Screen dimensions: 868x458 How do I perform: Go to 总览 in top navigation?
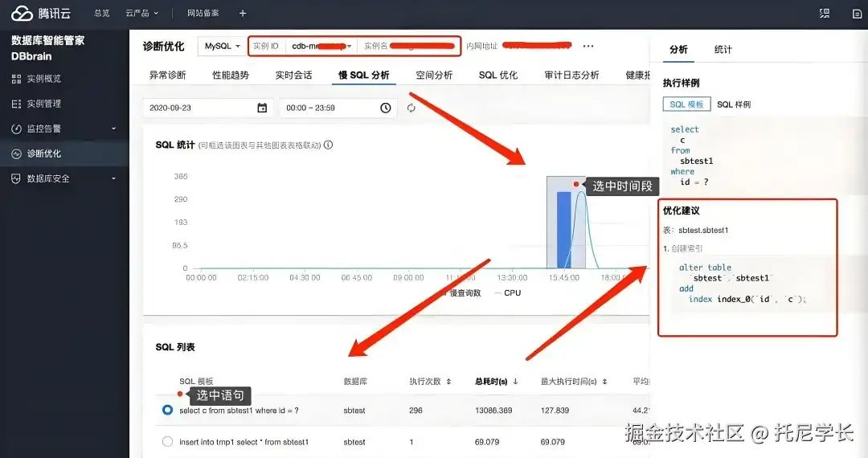pos(102,14)
